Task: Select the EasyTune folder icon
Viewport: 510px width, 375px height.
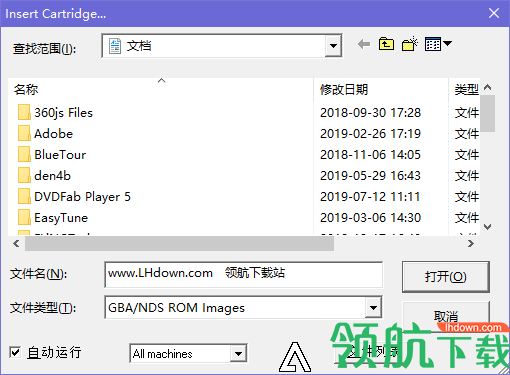Action: 24,217
